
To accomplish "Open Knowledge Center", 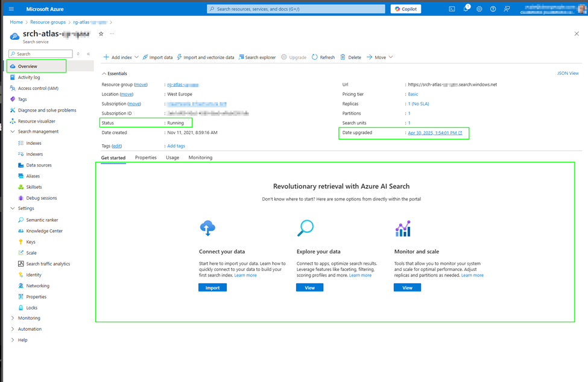I will pyautogui.click(x=44, y=231).
